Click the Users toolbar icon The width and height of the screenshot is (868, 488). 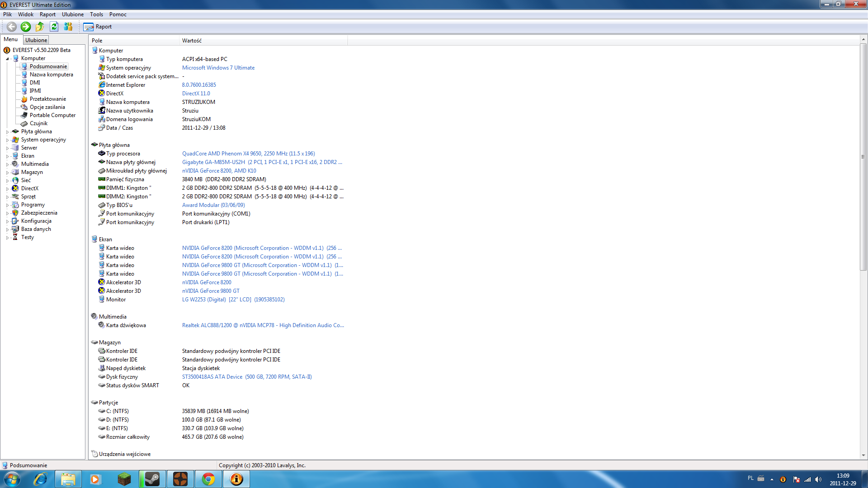68,27
